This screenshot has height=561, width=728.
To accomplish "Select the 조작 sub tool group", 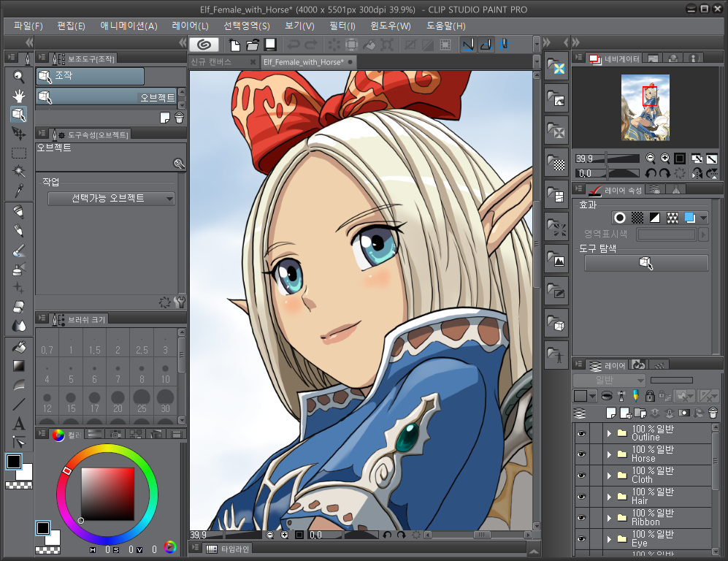I will click(x=90, y=76).
